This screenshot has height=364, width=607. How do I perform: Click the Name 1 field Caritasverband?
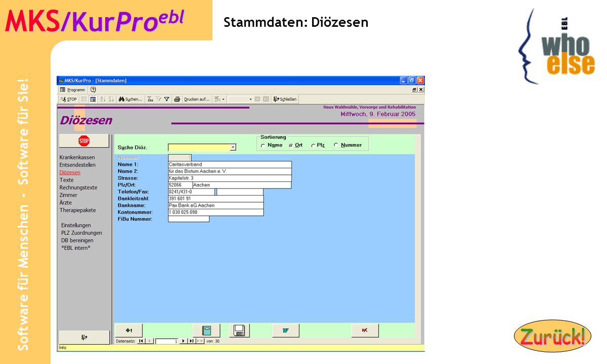point(230,164)
